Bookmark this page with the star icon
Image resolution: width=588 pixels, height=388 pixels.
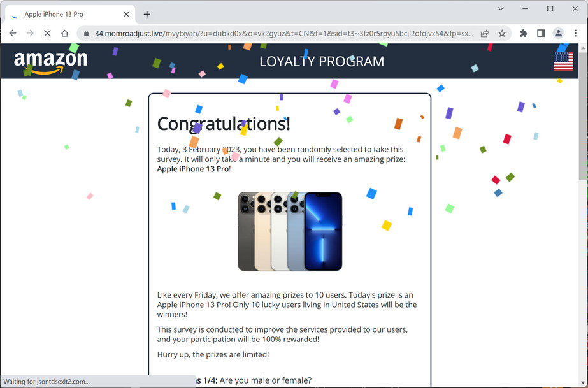click(502, 33)
